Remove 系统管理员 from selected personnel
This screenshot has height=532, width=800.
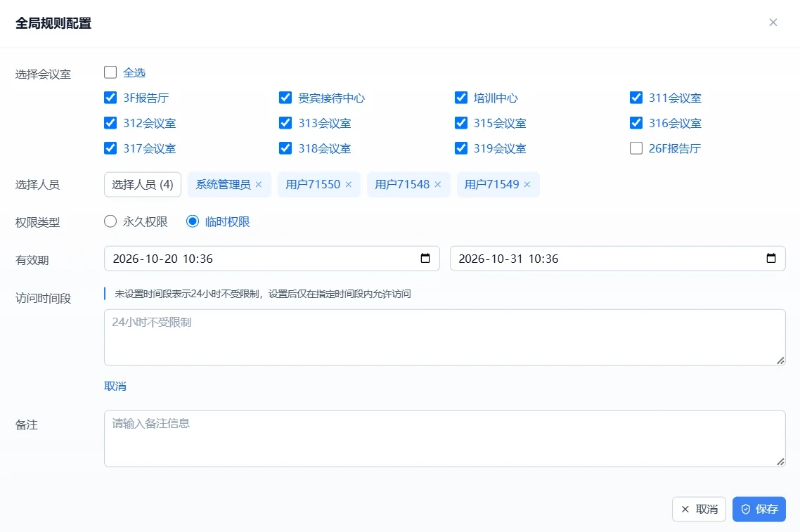point(259,185)
